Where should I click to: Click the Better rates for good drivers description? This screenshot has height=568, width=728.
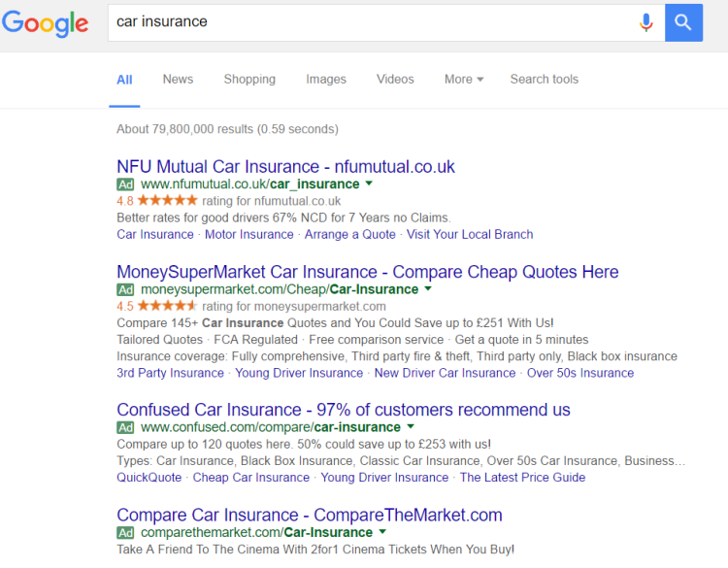pyautogui.click(x=283, y=217)
